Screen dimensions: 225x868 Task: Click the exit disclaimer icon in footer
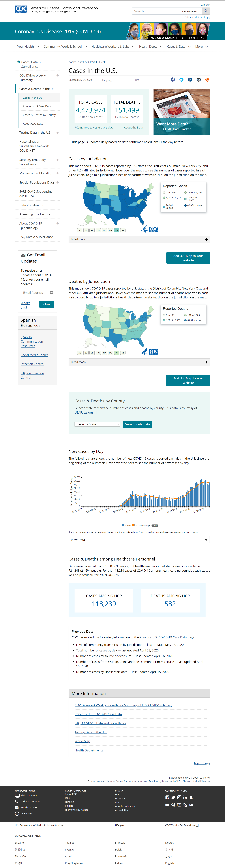pyautogui.click(x=197, y=825)
